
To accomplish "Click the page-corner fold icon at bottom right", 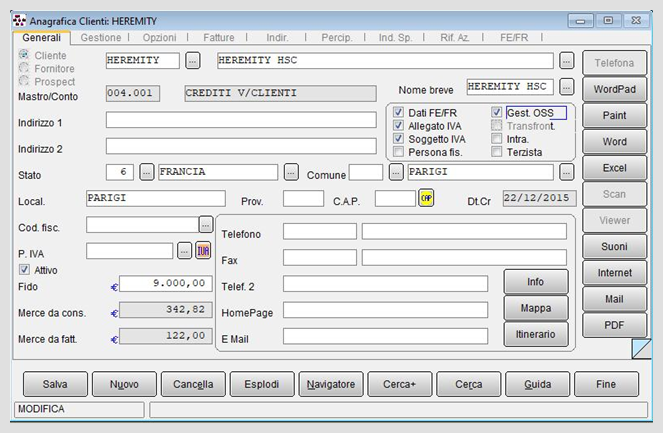I will [641, 348].
